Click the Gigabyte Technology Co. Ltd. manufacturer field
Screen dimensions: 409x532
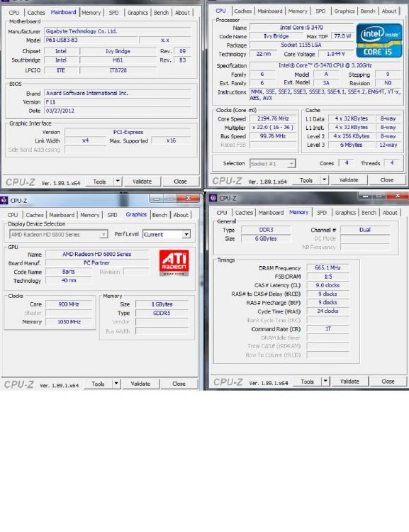118,31
